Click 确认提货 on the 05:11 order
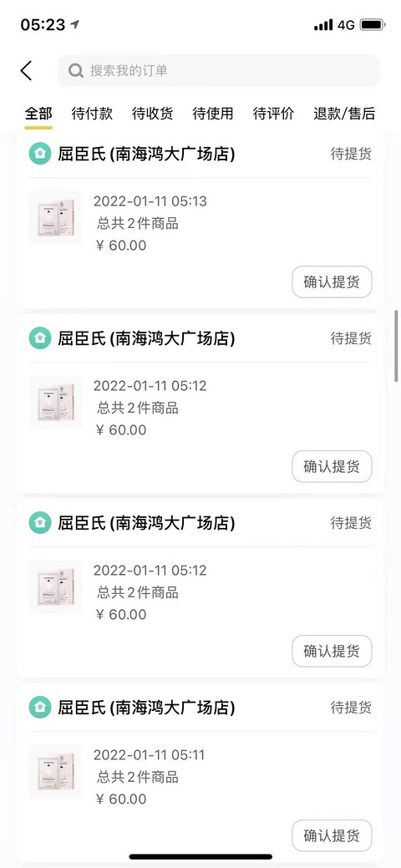Viewport: 401px width, 868px height. pos(332,835)
